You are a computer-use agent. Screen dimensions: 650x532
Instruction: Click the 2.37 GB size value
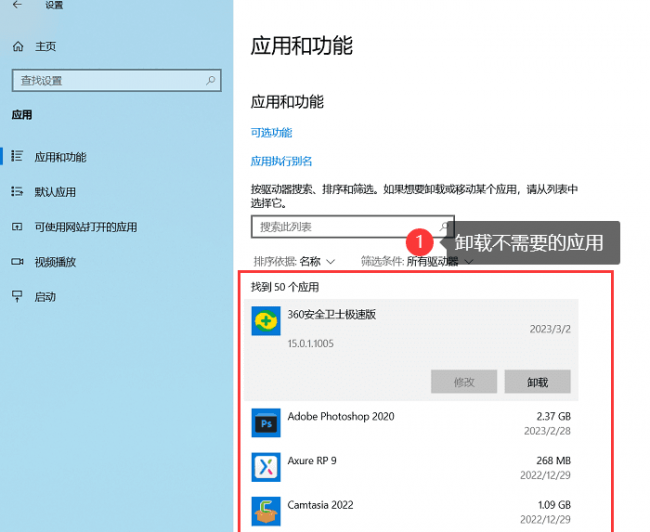coord(553,416)
